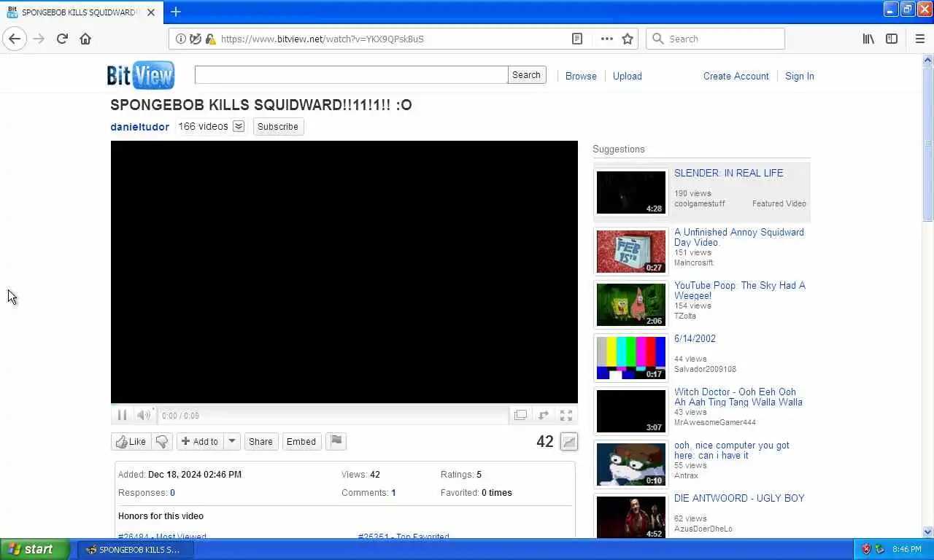The image size is (934, 560).
Task: Click the BitView logo
Action: [141, 75]
